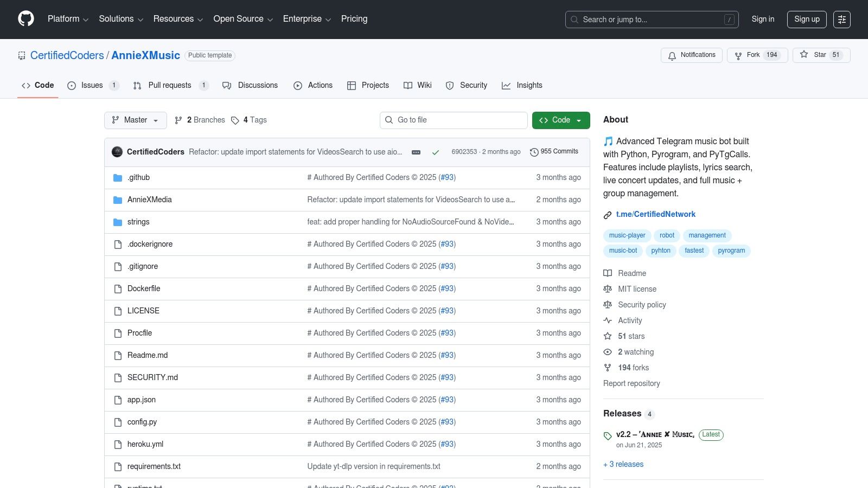
Task: Expand the Resources dropdown
Action: click(178, 19)
